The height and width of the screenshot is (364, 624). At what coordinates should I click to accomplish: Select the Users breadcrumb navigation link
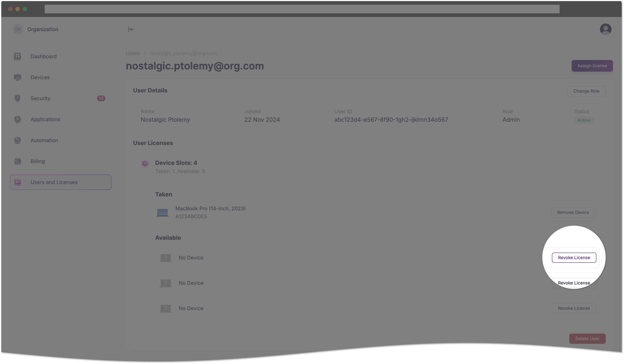[x=133, y=53]
